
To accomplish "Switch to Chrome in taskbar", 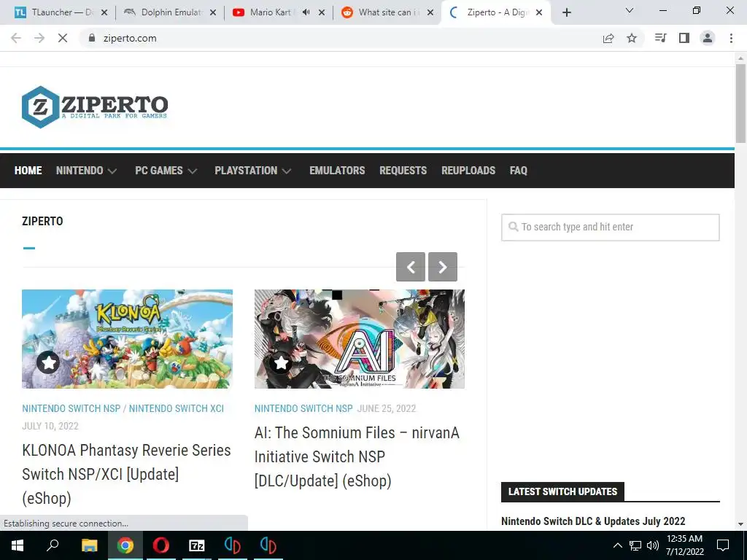I will tap(125, 545).
